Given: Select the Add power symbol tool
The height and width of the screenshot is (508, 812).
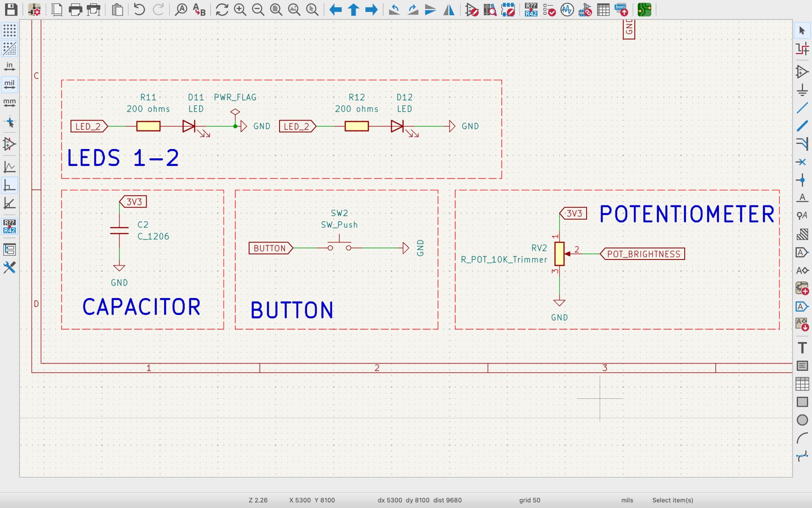Looking at the screenshot, I should click(802, 90).
